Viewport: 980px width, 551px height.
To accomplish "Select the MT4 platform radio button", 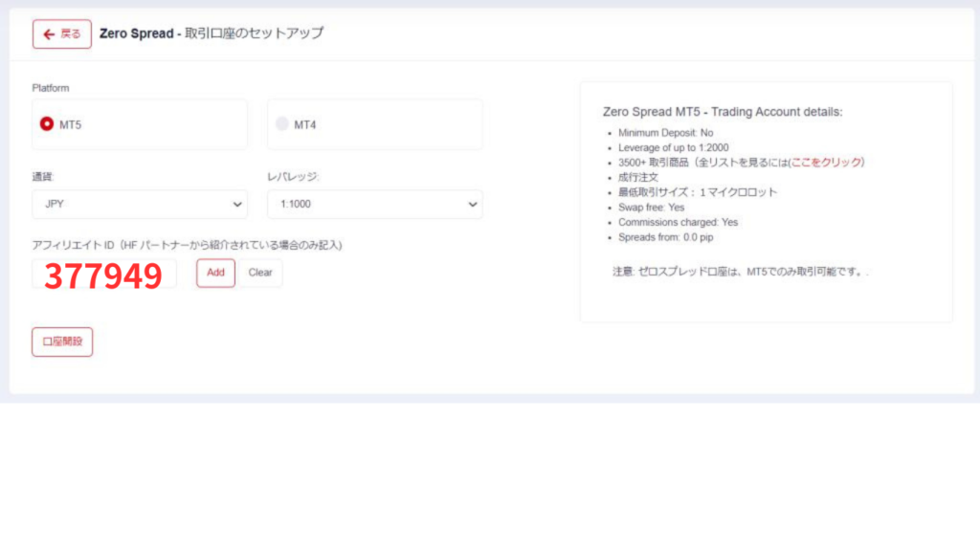I will click(x=282, y=123).
